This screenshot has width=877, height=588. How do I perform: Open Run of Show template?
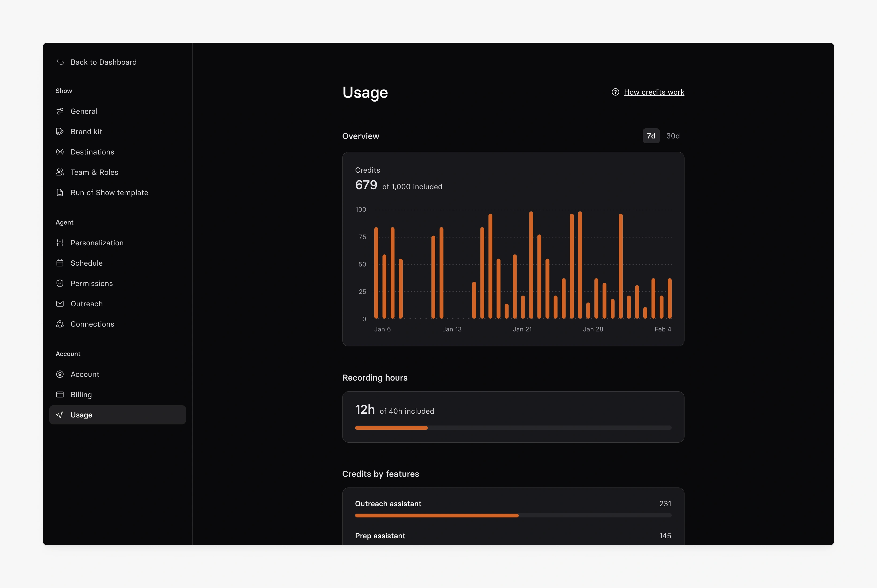pos(117,192)
